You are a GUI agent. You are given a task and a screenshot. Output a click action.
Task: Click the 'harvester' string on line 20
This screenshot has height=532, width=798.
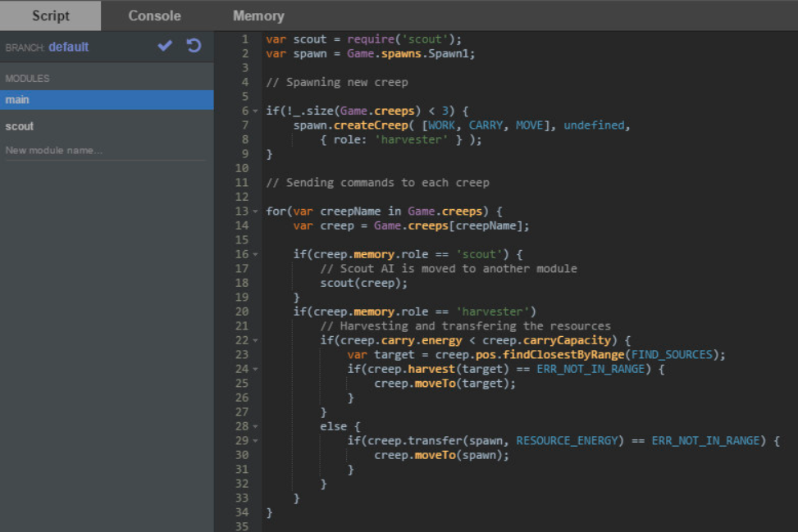(x=493, y=311)
